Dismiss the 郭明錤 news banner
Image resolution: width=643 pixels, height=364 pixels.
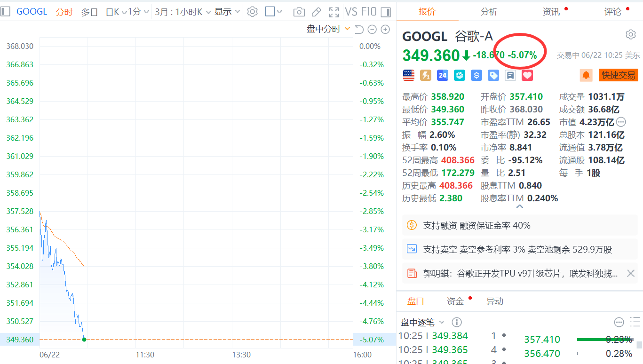pos(631,273)
